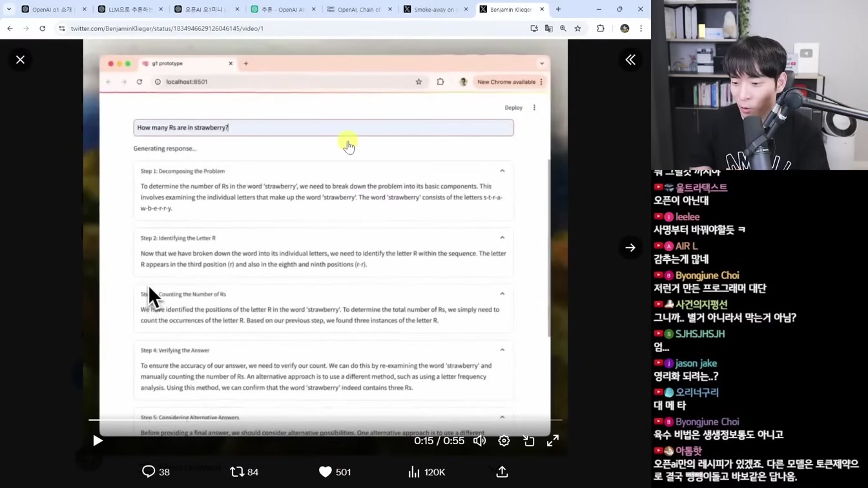Collapse 'Step 4: Verifying the Answer' expander
This screenshot has height=488, width=868.
[x=502, y=350]
